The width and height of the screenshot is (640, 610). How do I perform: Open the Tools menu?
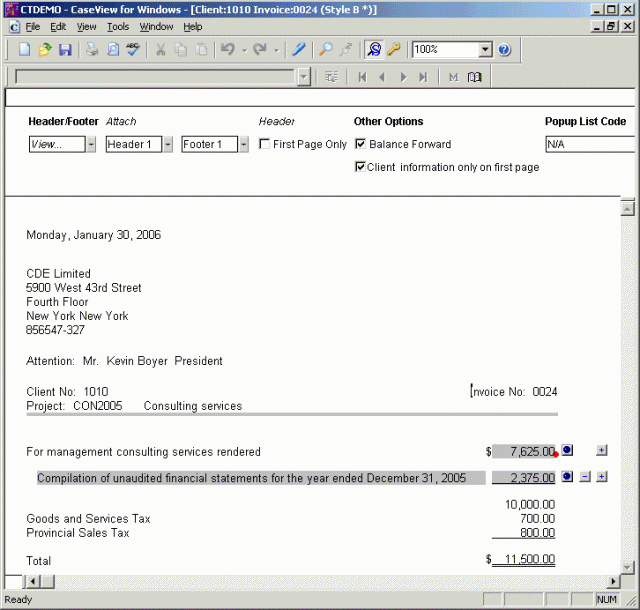tap(118, 27)
